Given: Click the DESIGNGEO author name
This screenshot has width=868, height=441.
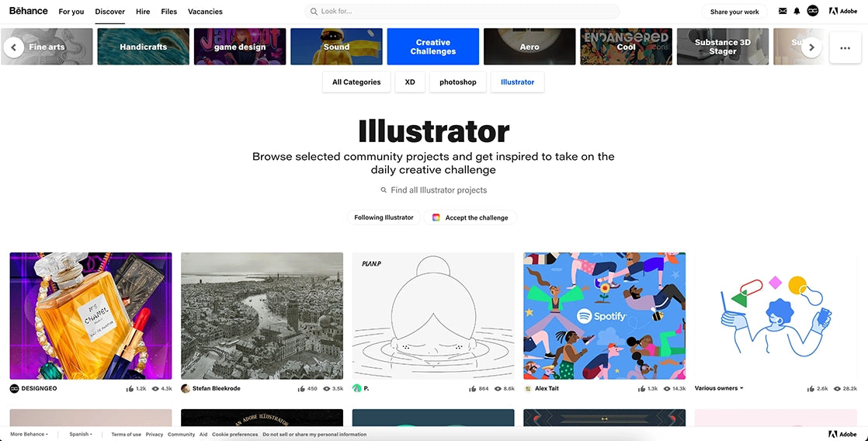Looking at the screenshot, I should [x=40, y=388].
